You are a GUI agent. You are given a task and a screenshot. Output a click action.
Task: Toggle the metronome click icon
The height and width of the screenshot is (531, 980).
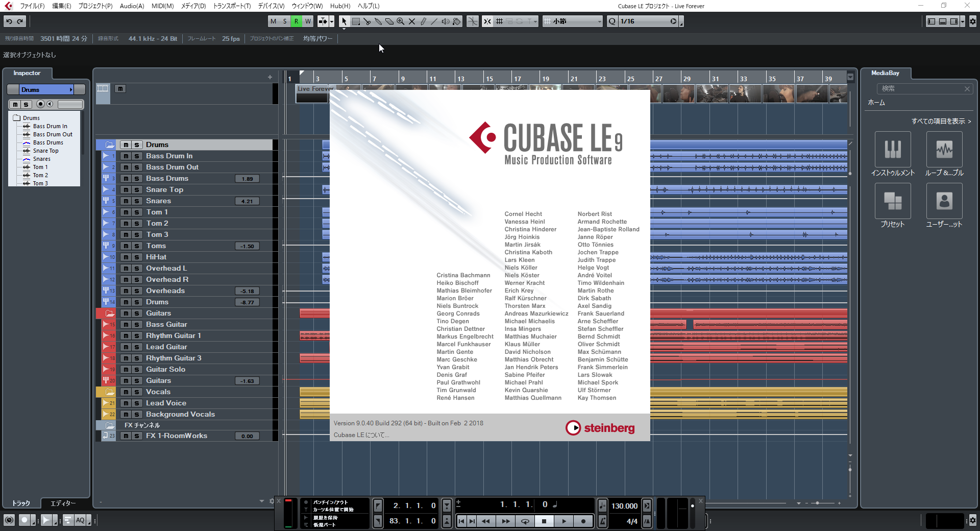(603, 521)
